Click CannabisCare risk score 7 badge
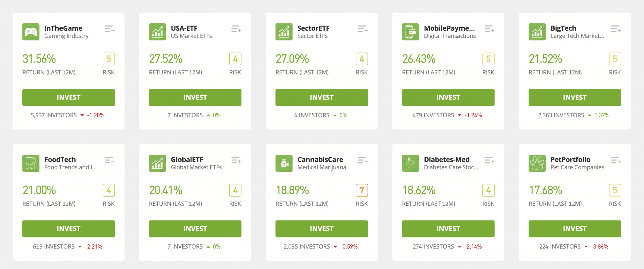644x269 pixels. (x=362, y=190)
